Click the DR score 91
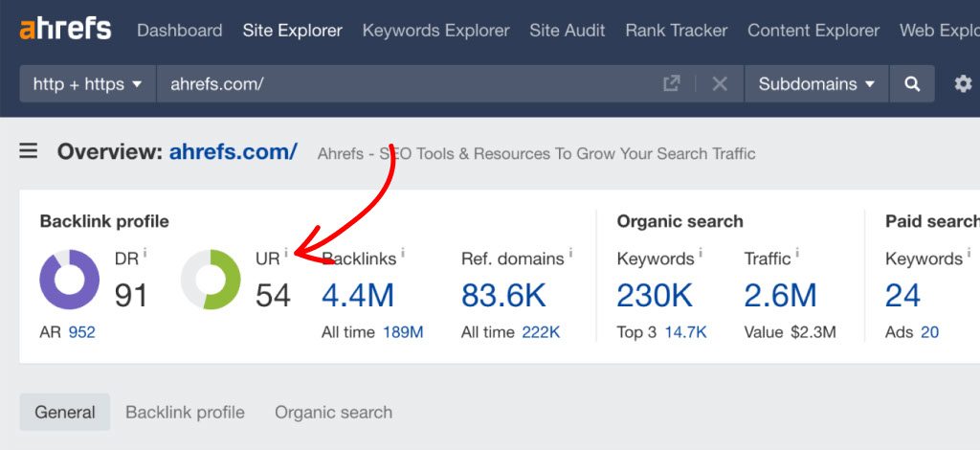Viewport: 980px width, 450px height. 131,296
